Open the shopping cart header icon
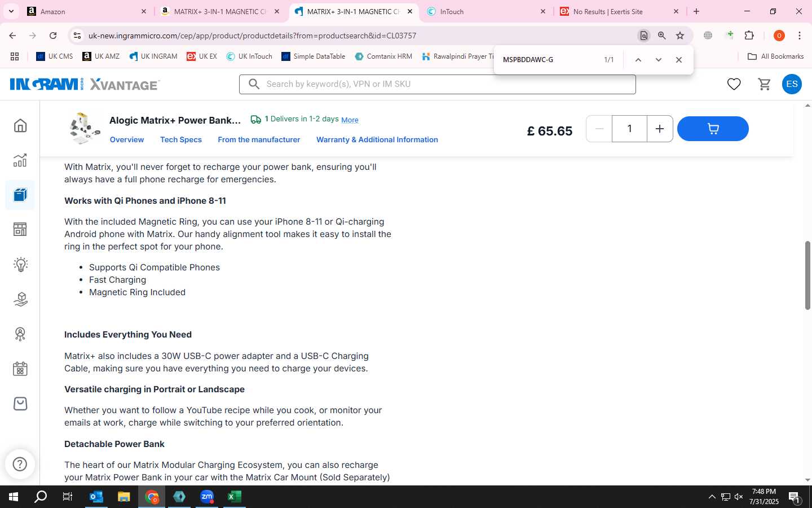Screen dimensions: 812x508 point(765,84)
